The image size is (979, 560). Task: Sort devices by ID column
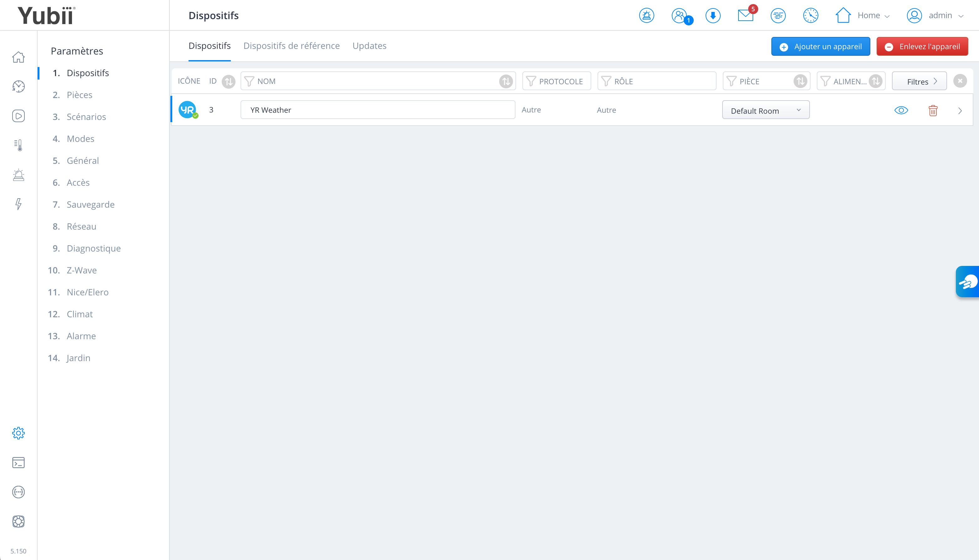tap(229, 81)
